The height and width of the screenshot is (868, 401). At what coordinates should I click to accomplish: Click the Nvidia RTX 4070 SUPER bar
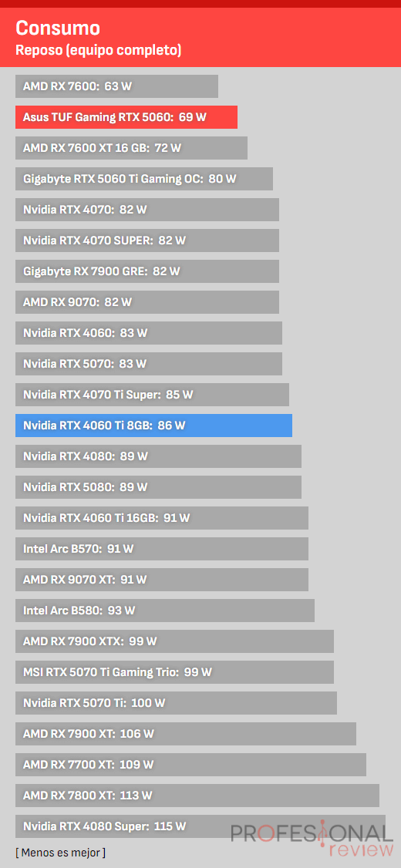pyautogui.click(x=147, y=241)
